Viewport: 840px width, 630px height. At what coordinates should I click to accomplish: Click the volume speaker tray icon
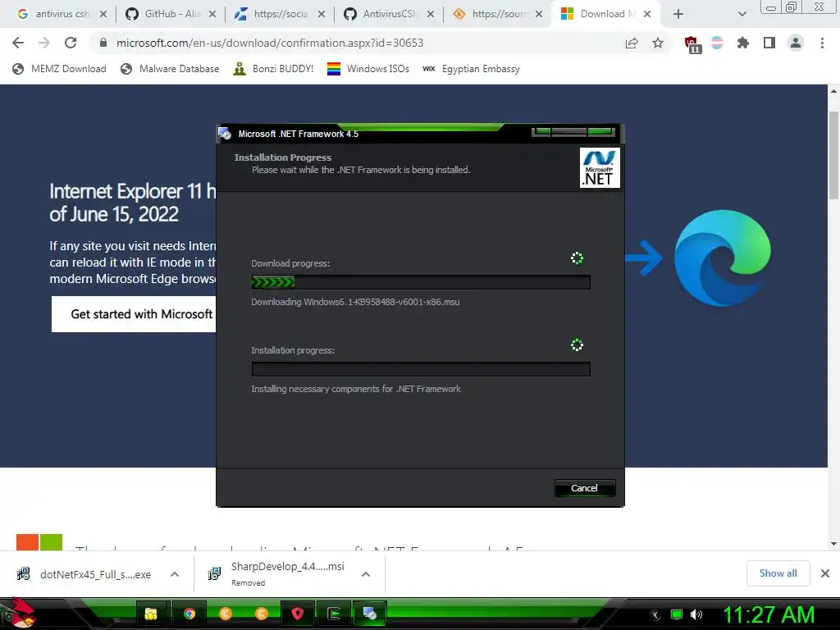(x=696, y=614)
